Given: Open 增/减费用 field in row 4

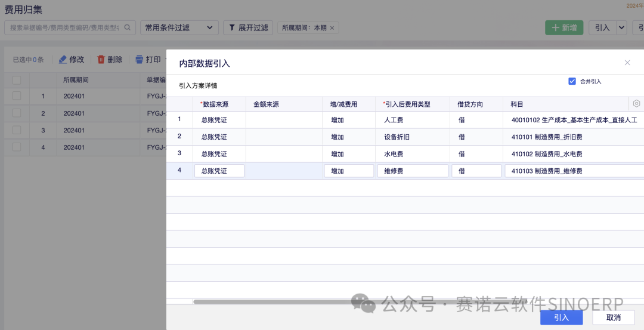Looking at the screenshot, I should [349, 171].
